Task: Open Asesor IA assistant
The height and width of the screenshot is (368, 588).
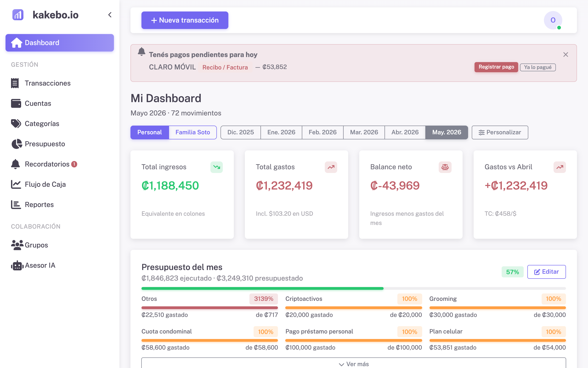Action: pos(60,265)
